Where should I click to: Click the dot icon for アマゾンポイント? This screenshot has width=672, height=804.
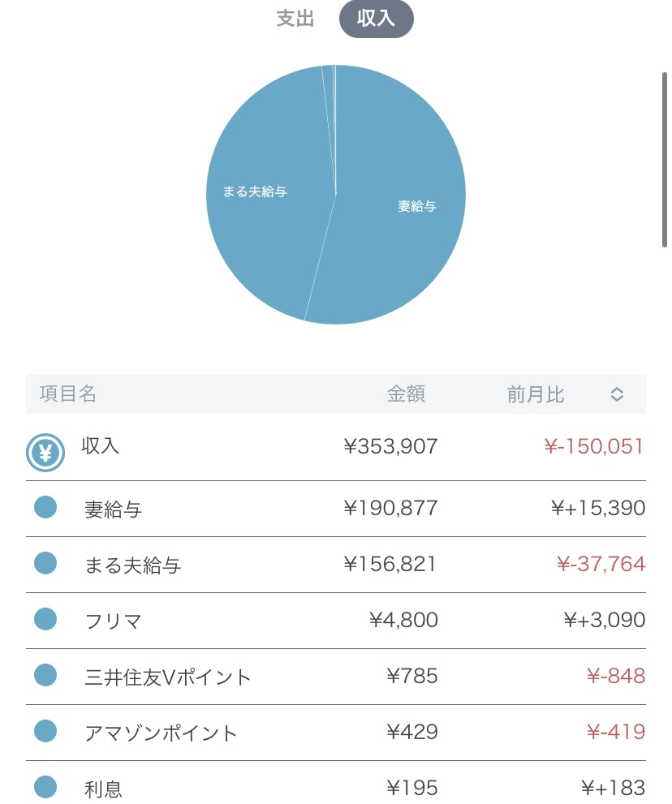pyautogui.click(x=45, y=732)
